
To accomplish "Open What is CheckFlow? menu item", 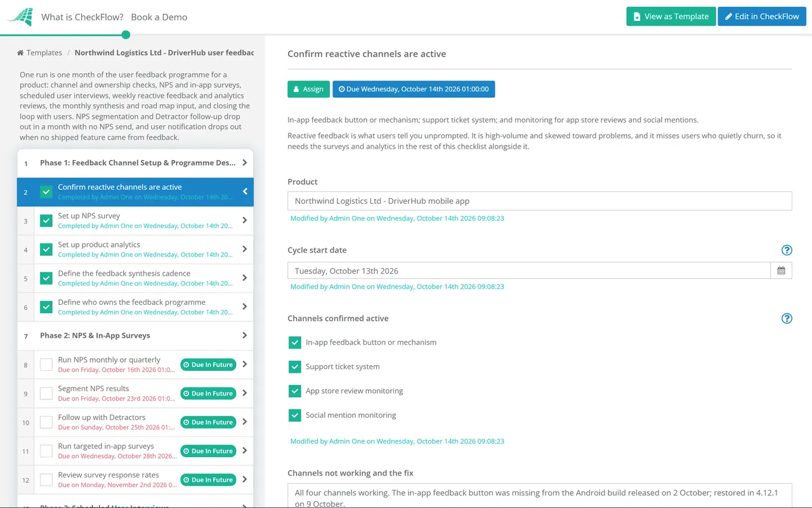I will [82, 17].
